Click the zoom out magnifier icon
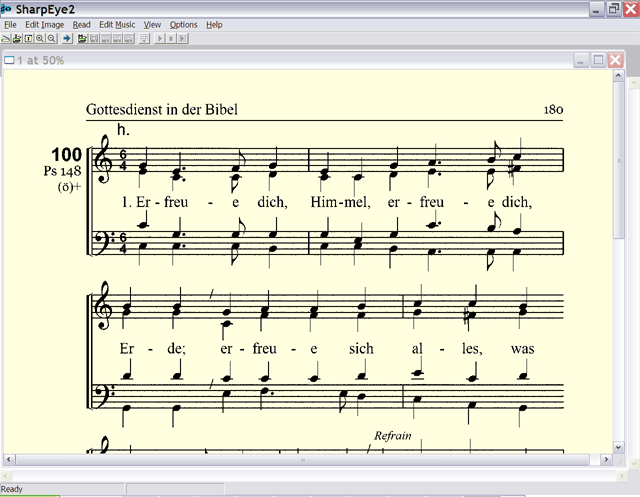The image size is (640, 497). (51, 39)
